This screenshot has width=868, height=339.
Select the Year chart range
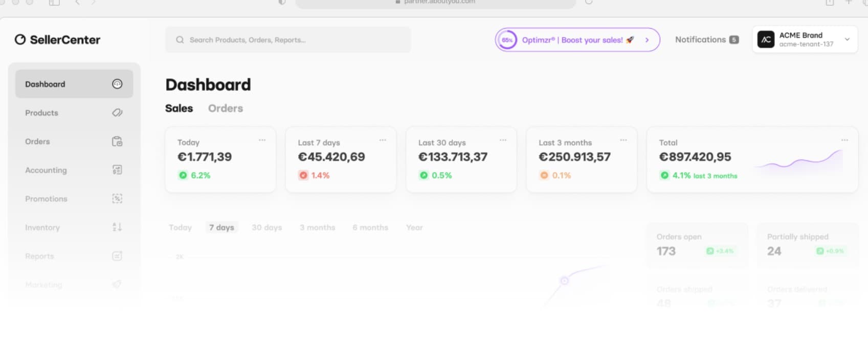pos(414,227)
